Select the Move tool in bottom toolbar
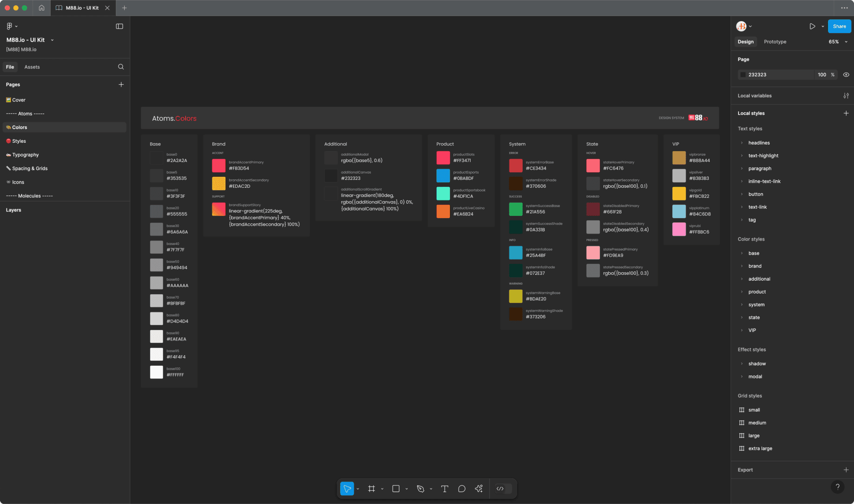The height and width of the screenshot is (504, 854). (x=347, y=489)
